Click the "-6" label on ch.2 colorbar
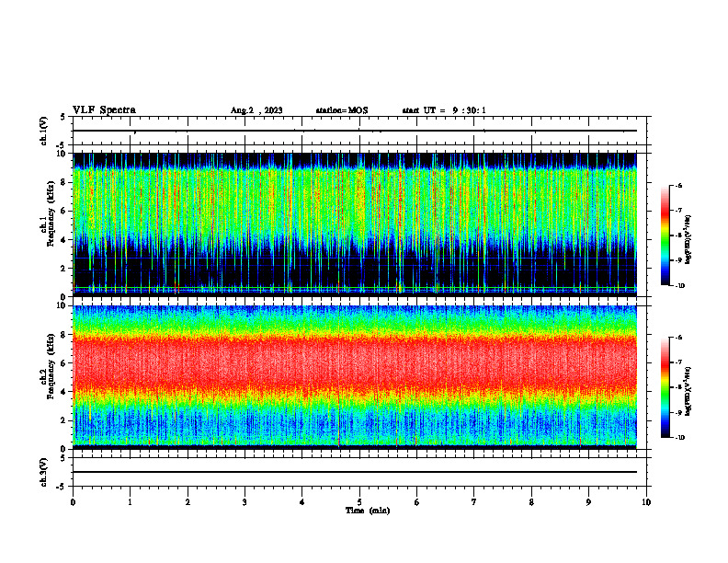This screenshot has height=563, width=728. pyautogui.click(x=678, y=338)
